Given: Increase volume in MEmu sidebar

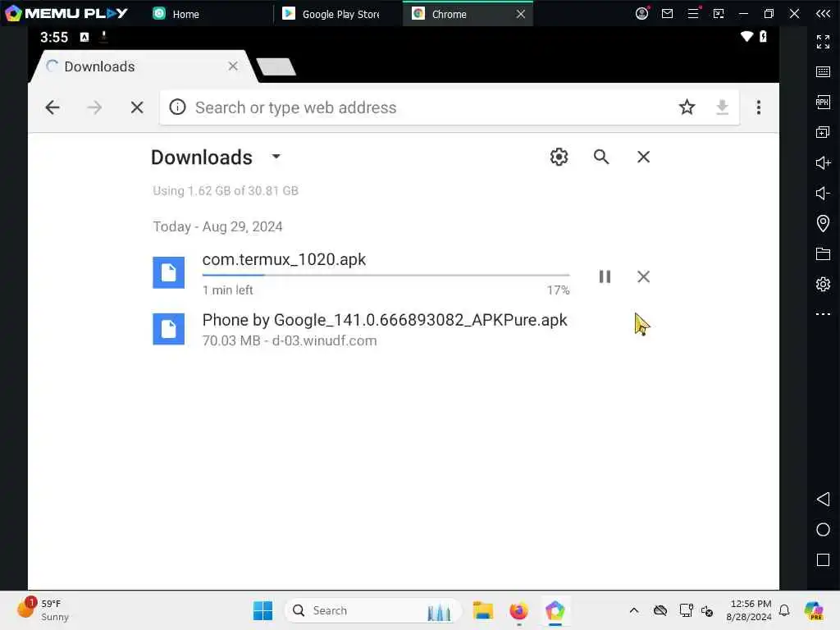Looking at the screenshot, I should (823, 162).
